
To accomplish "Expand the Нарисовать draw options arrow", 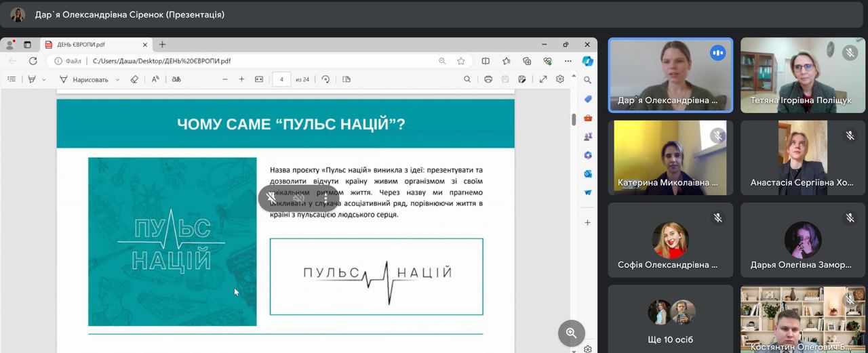I will pos(117,80).
